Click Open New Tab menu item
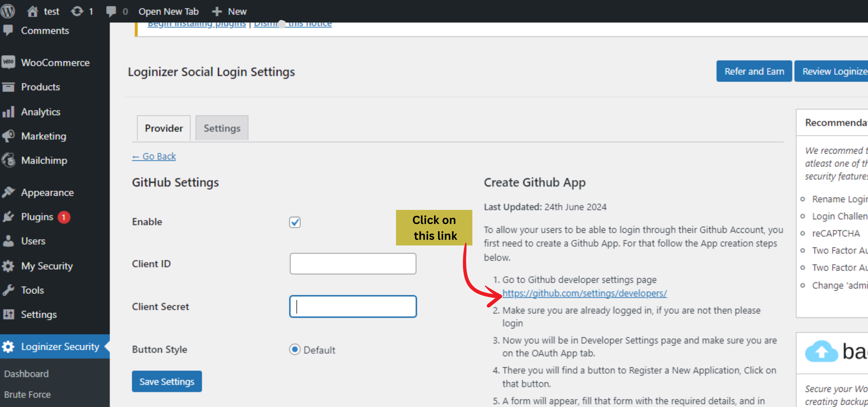868x407 pixels. [169, 11]
